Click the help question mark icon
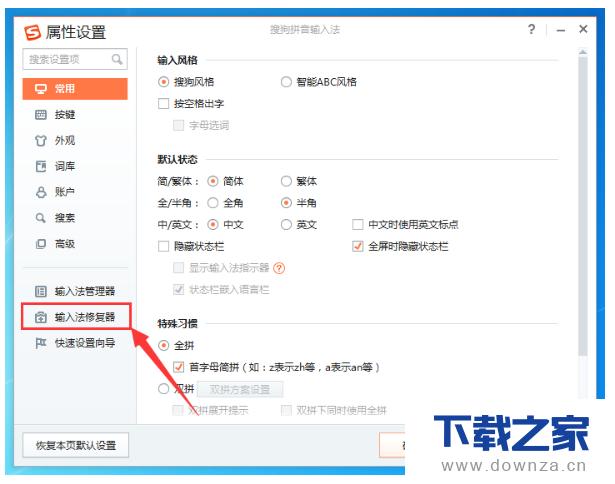This screenshot has height=484, width=615. 531,30
